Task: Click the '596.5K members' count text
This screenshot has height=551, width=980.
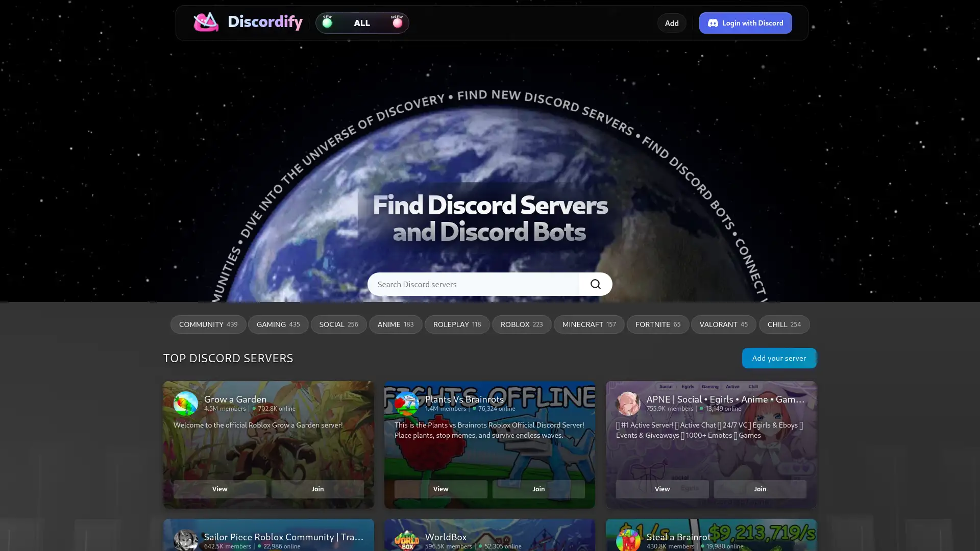Action: click(449, 546)
